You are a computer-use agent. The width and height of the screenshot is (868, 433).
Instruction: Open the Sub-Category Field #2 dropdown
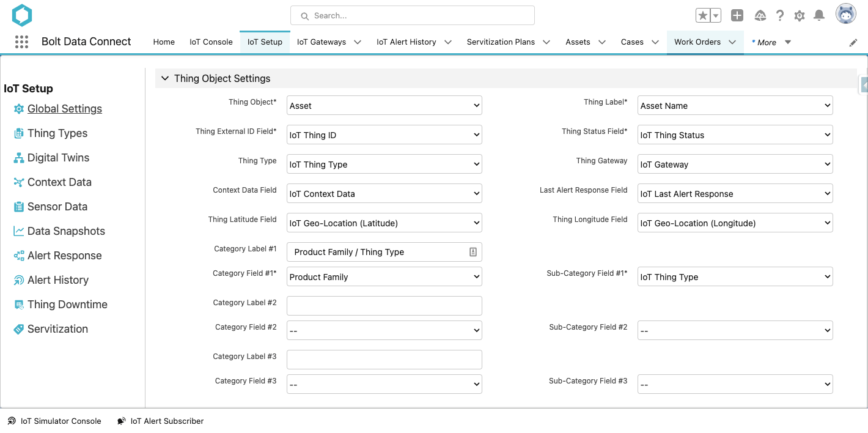(735, 330)
